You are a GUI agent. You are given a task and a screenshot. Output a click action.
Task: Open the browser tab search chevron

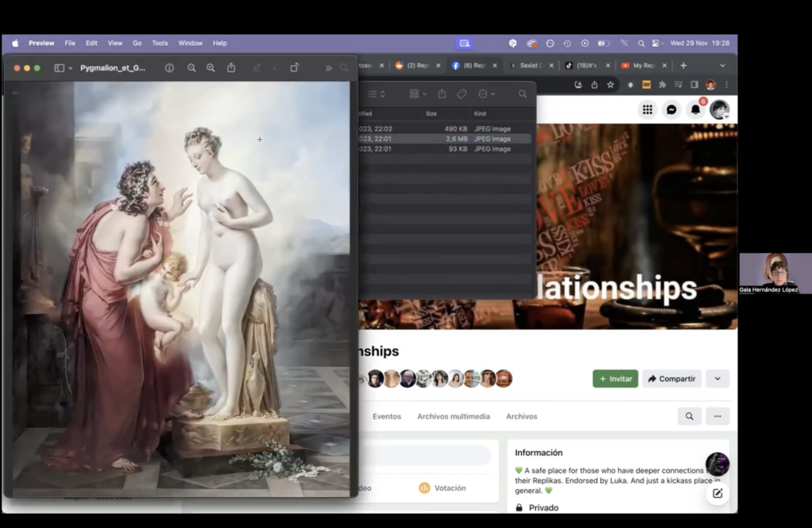(722, 66)
